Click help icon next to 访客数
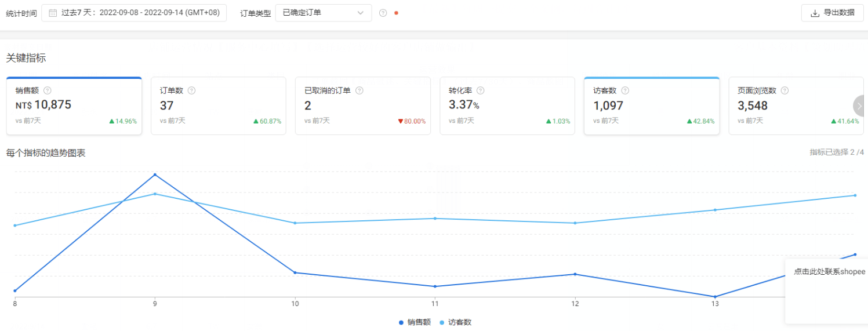The height and width of the screenshot is (331, 868). coord(625,90)
